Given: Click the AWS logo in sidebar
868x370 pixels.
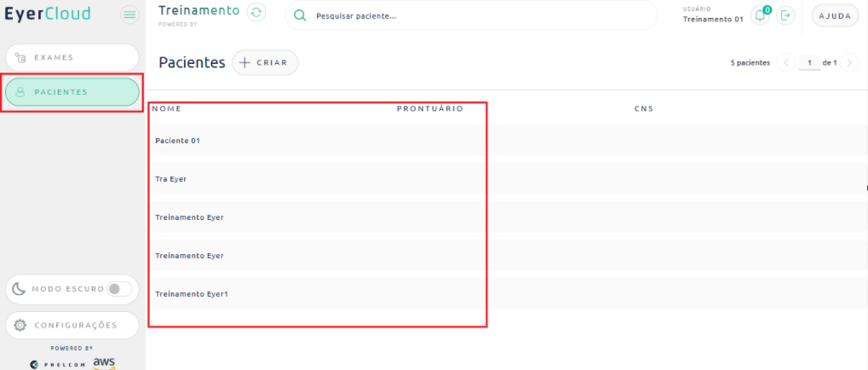Looking at the screenshot, I should coord(104,362).
